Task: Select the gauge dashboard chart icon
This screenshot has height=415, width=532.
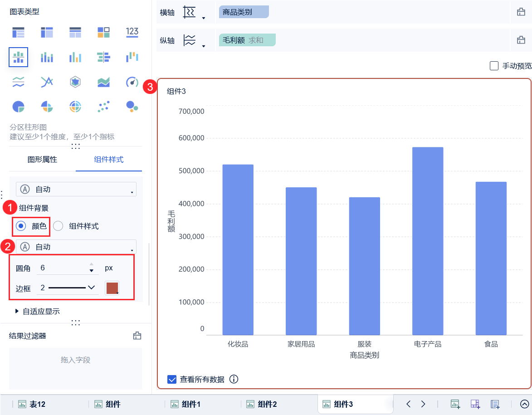Action: tap(132, 82)
